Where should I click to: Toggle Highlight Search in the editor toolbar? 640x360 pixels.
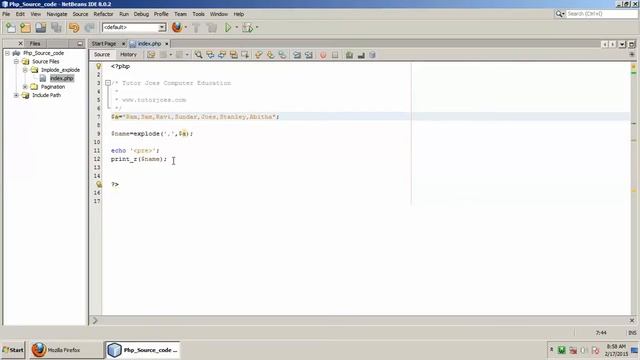click(233, 55)
